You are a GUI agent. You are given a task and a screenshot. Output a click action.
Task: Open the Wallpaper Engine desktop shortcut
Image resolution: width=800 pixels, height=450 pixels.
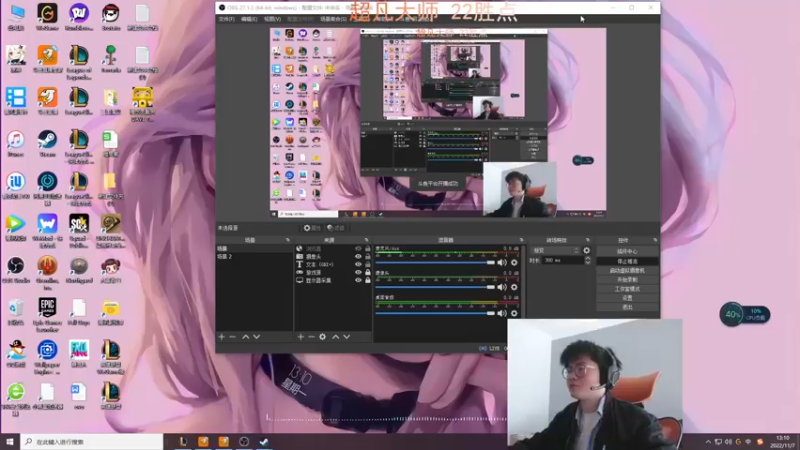pos(47,357)
